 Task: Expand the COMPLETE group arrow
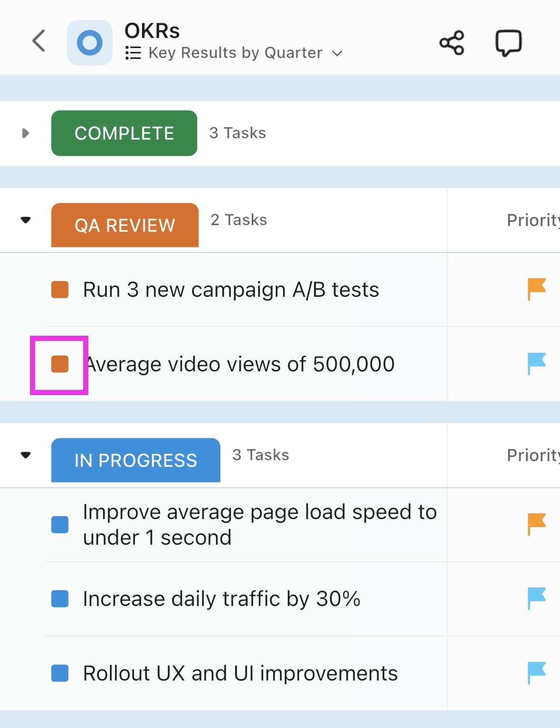tap(26, 133)
